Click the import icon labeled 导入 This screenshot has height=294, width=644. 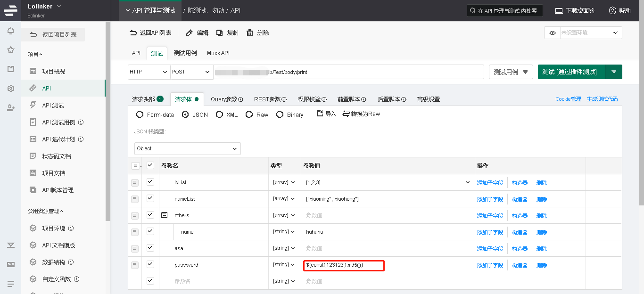coord(320,114)
